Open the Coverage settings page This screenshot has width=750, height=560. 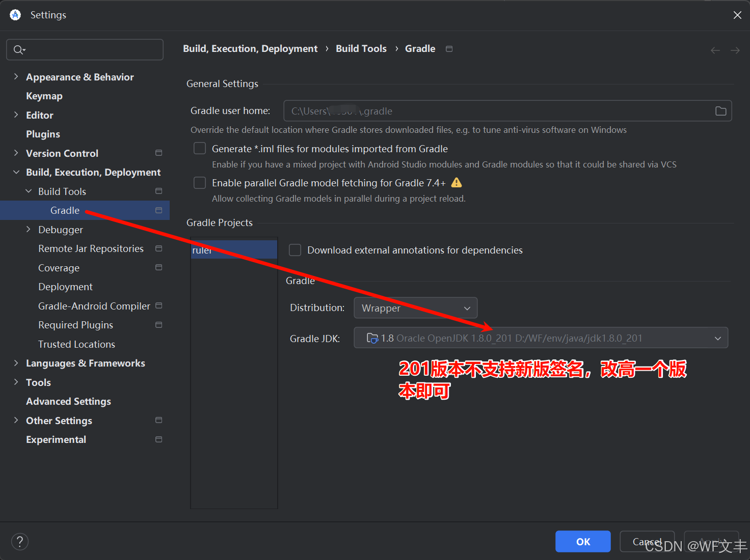coord(59,268)
